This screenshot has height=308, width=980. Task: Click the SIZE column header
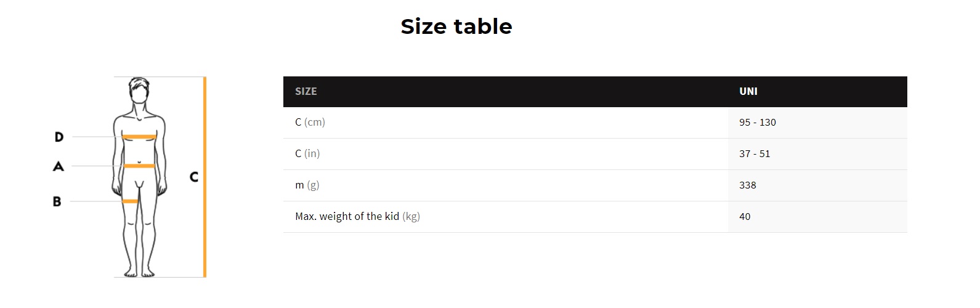point(306,91)
